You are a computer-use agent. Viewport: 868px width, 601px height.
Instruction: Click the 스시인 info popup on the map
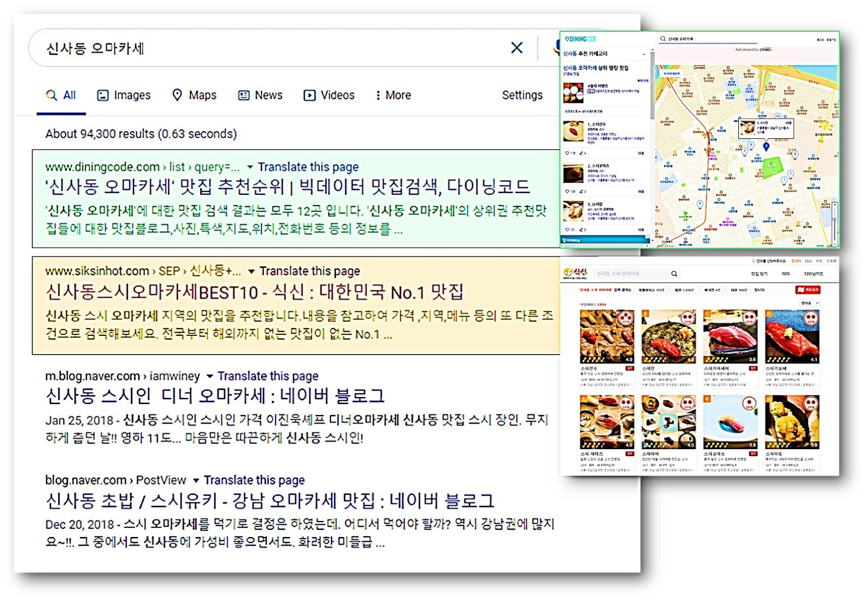pos(766,129)
